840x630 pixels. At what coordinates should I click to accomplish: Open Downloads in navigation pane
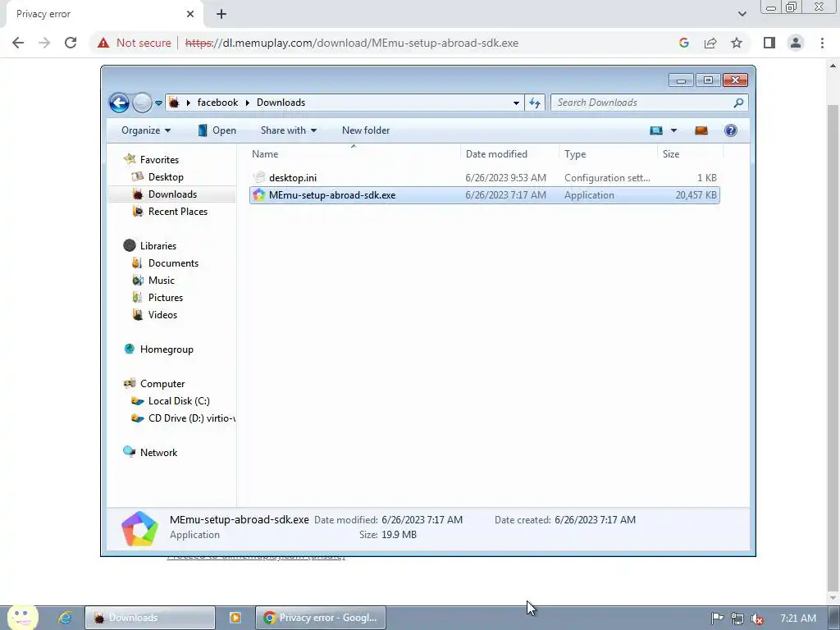[x=172, y=194]
